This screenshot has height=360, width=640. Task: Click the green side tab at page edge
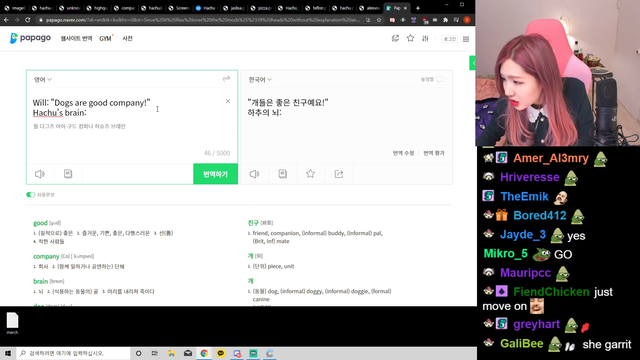(x=472, y=63)
